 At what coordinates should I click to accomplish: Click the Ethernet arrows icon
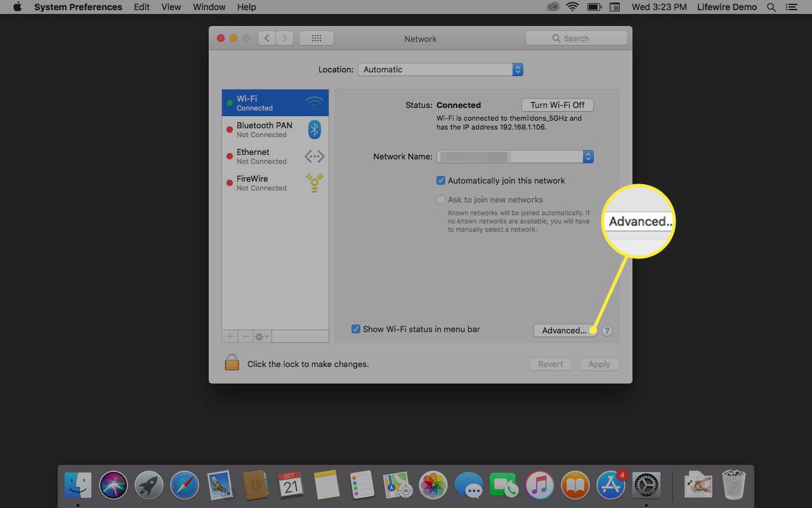(x=315, y=156)
